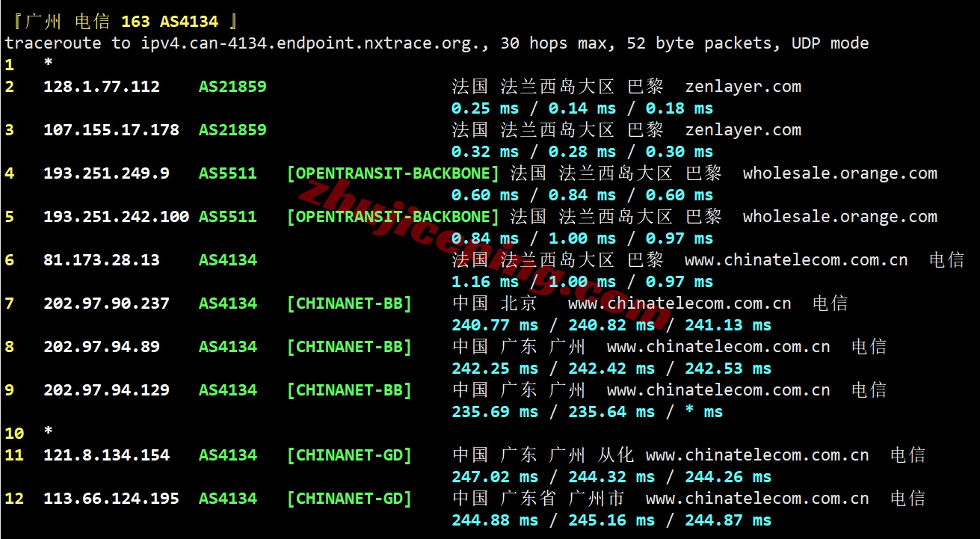980x539 pixels.
Task: Select the "244.32 ms" latency value
Action: tap(611, 477)
